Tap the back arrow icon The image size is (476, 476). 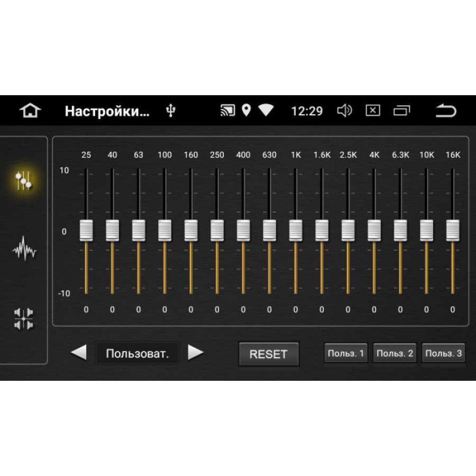[446, 110]
